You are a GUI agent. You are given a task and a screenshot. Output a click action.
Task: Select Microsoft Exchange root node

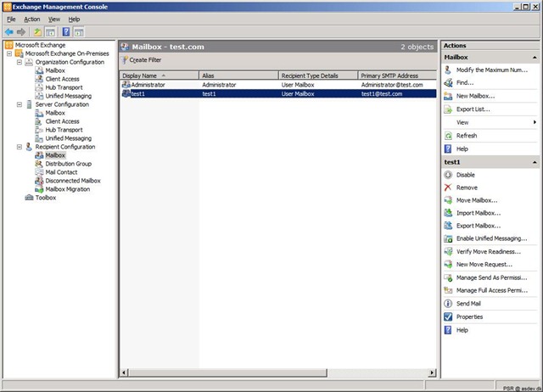click(40, 45)
